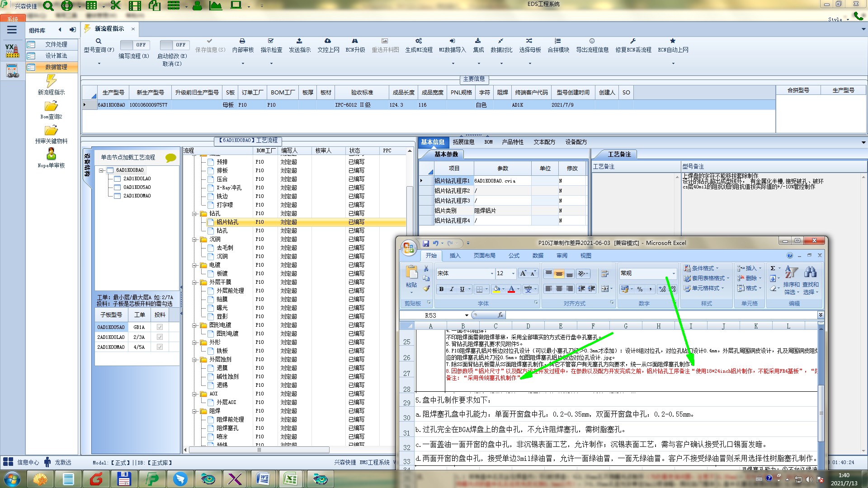Viewport: 868px width, 488px height.
Task: Collapse the 钻孔 folder in process tree
Action: pyautogui.click(x=195, y=214)
